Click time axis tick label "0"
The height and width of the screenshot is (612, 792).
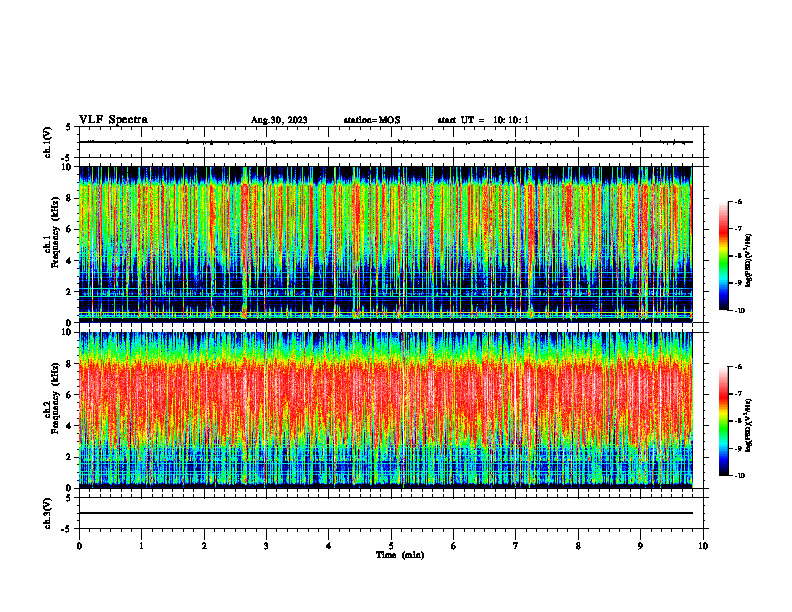pyautogui.click(x=79, y=546)
